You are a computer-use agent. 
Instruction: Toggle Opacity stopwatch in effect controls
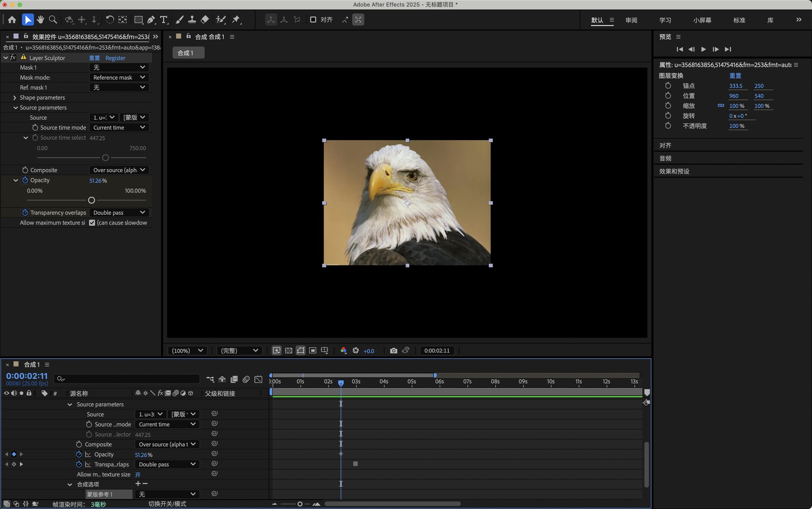pos(25,180)
